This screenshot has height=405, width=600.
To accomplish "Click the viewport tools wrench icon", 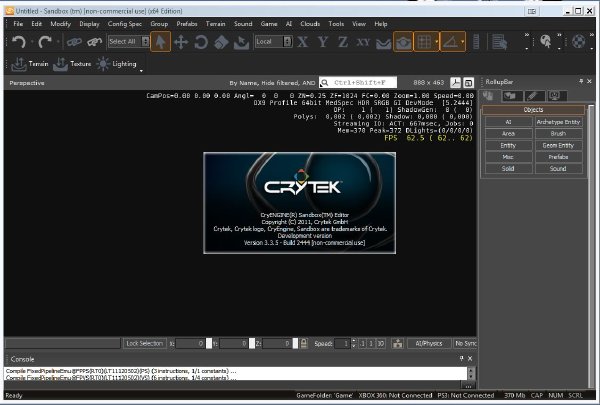I will [455, 82].
